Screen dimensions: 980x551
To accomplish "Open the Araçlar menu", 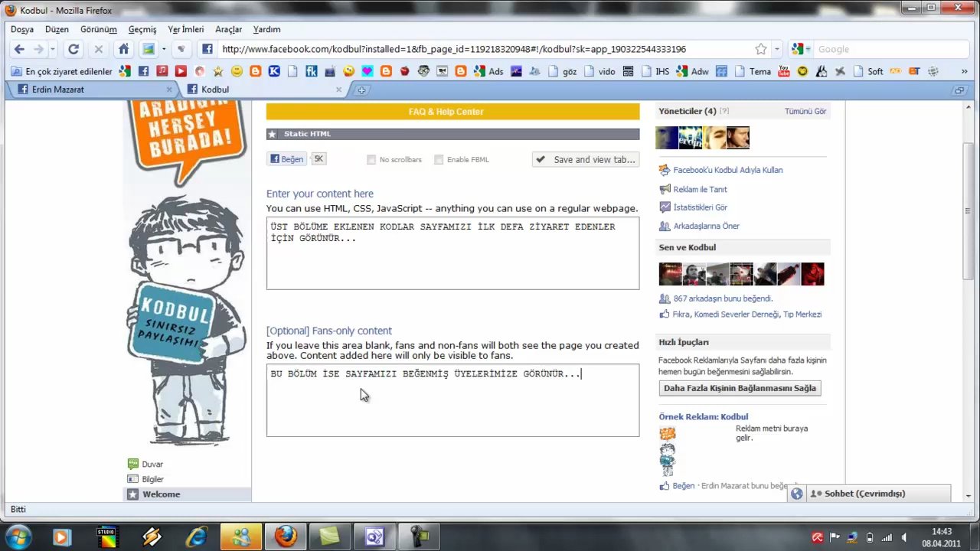I will click(x=228, y=29).
